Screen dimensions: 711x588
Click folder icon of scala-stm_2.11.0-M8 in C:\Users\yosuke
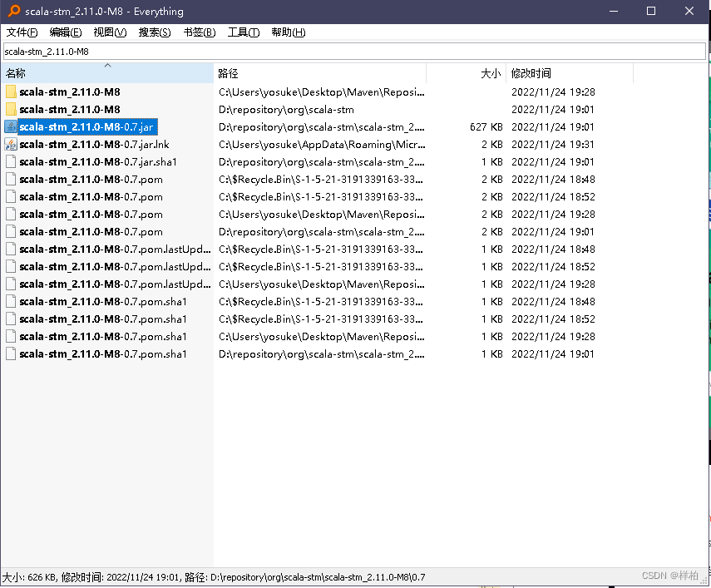pyautogui.click(x=11, y=92)
